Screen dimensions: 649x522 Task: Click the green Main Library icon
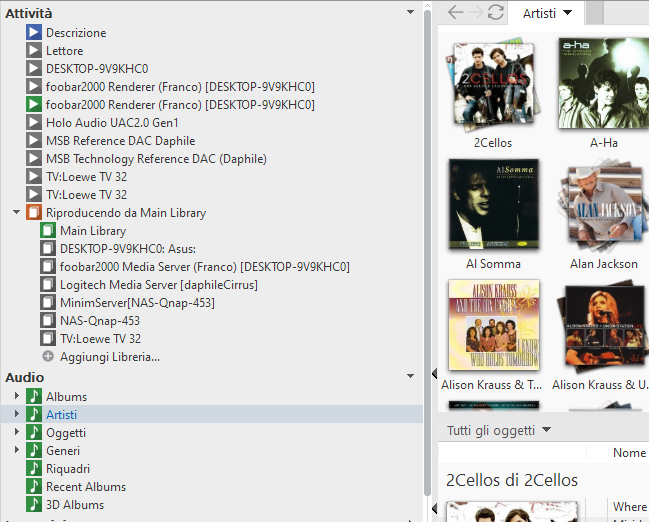pos(48,231)
